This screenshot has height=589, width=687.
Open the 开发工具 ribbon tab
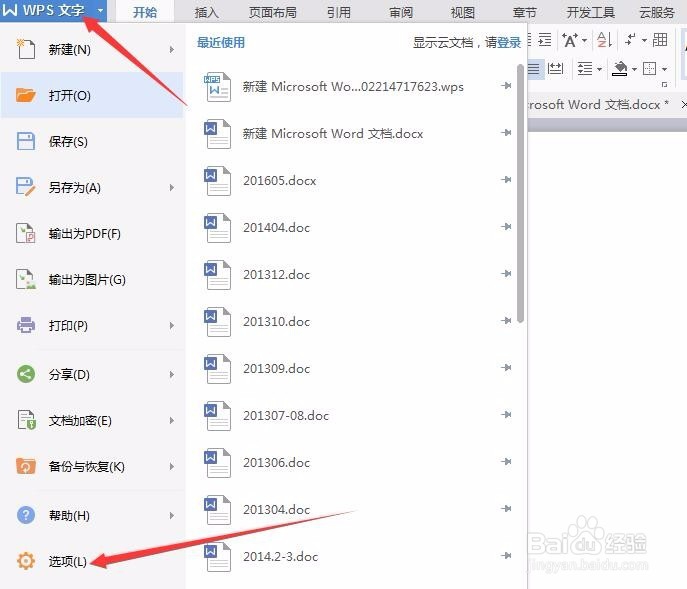tap(591, 12)
